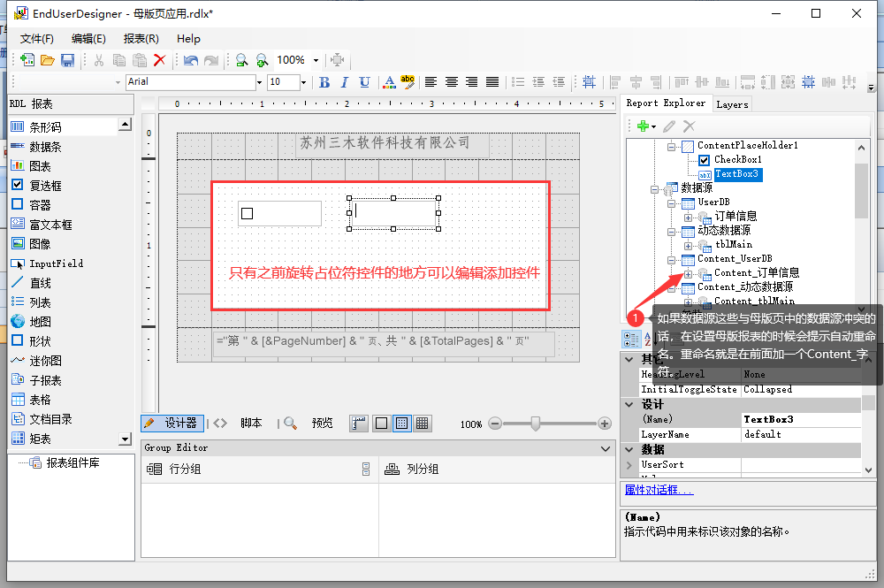Click the page footer PageNumber textbox
The width and height of the screenshot is (884, 588).
(384, 343)
